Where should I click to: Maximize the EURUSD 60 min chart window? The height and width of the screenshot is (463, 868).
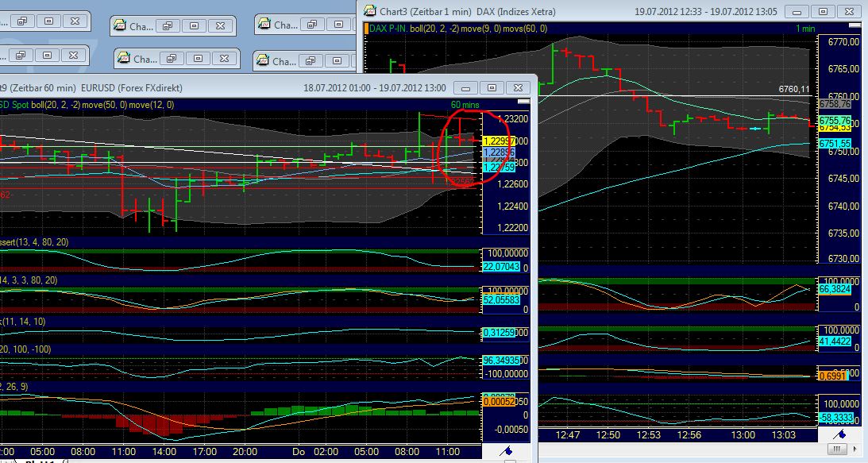click(x=492, y=87)
